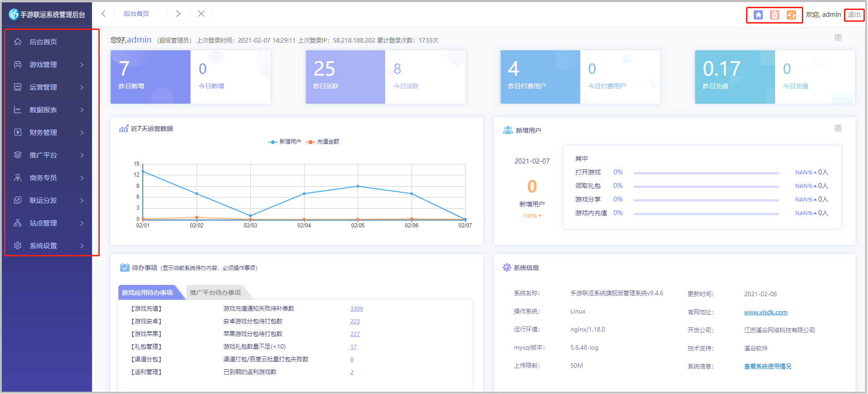Click the 近7天运营数据 chart icon
The image size is (868, 394).
(x=124, y=129)
